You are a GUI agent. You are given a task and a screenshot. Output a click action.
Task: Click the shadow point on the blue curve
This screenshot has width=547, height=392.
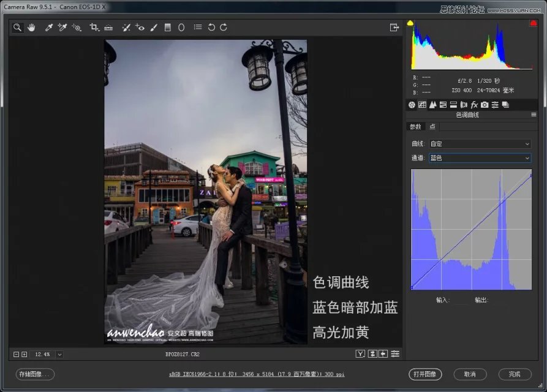412,288
